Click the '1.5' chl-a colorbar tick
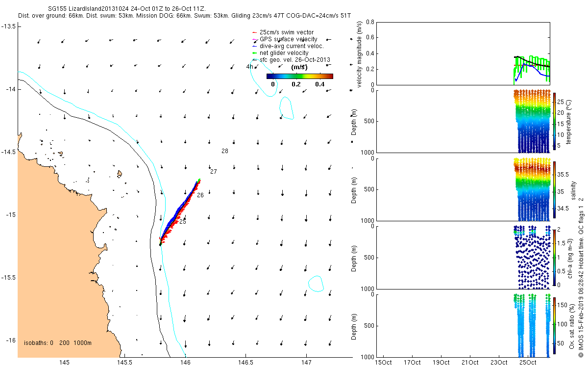 pyautogui.click(x=562, y=243)
